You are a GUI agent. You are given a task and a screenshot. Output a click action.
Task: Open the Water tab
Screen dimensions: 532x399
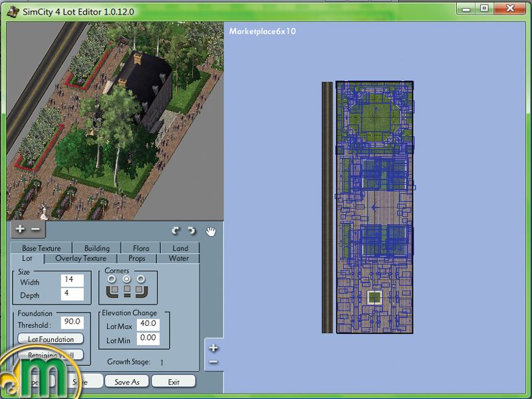click(x=178, y=259)
